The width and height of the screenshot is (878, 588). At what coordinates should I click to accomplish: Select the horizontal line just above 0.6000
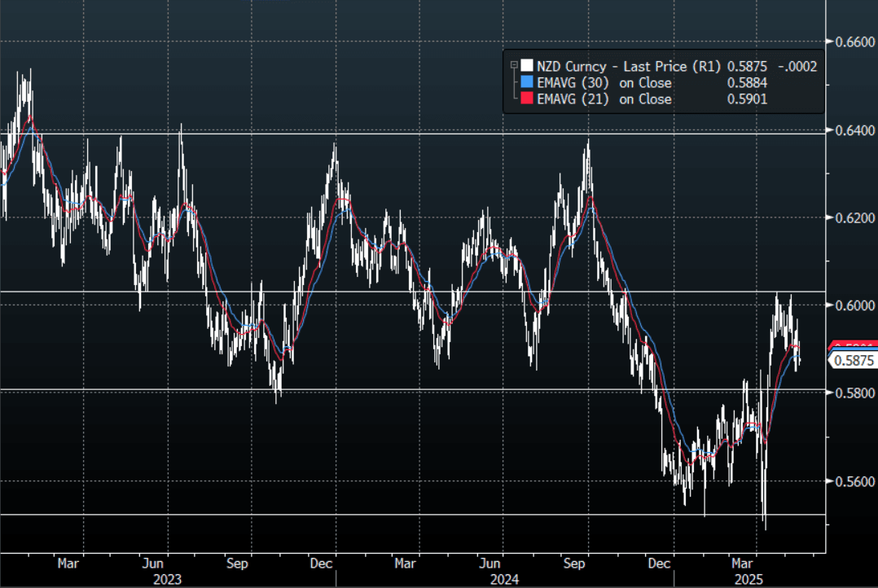pos(407,291)
